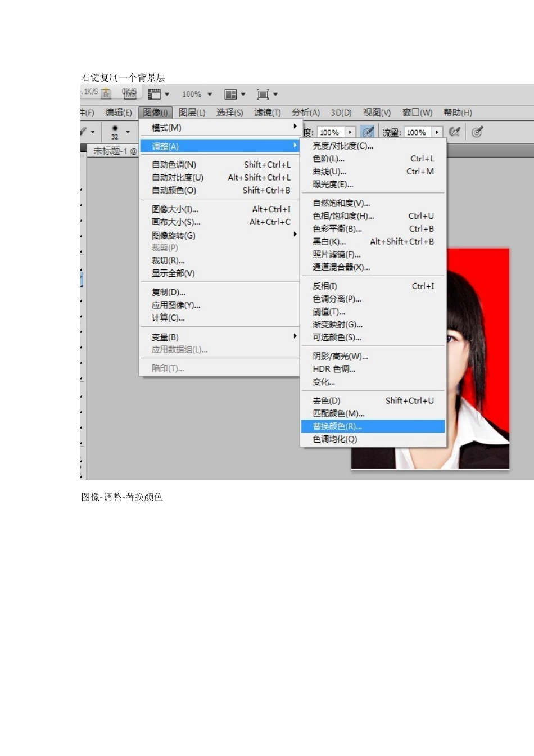
Task: Open the 视图(V) menu
Action: pyautogui.click(x=377, y=112)
